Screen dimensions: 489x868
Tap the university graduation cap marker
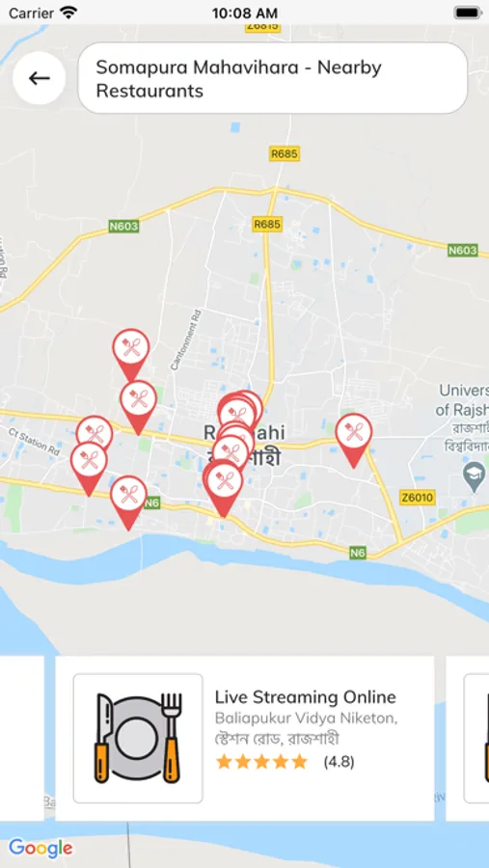point(474,477)
